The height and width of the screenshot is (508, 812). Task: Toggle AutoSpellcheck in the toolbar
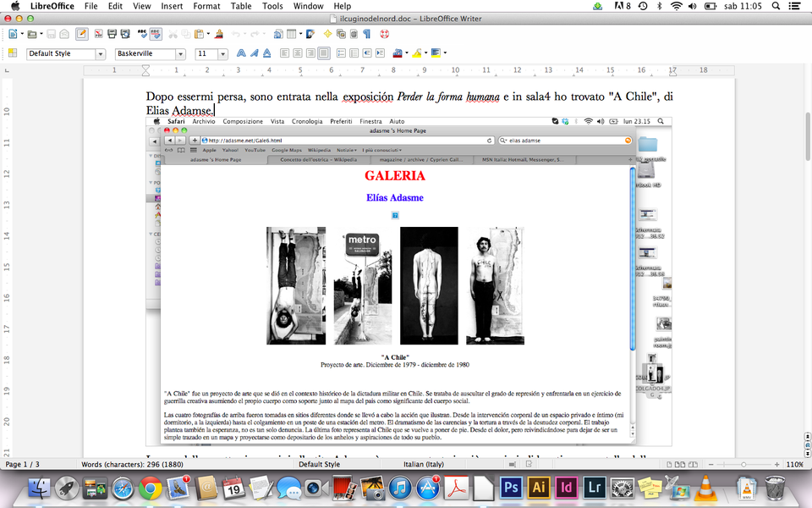tap(156, 34)
